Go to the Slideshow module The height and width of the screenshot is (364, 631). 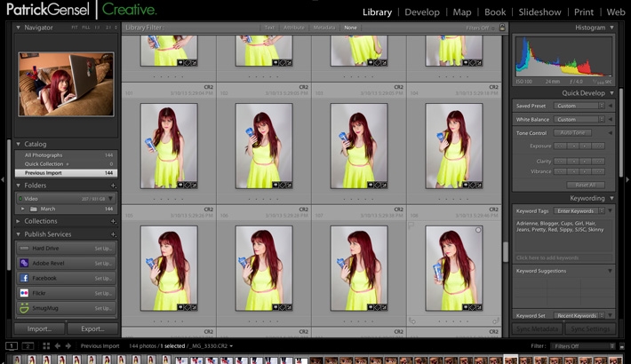(x=539, y=12)
